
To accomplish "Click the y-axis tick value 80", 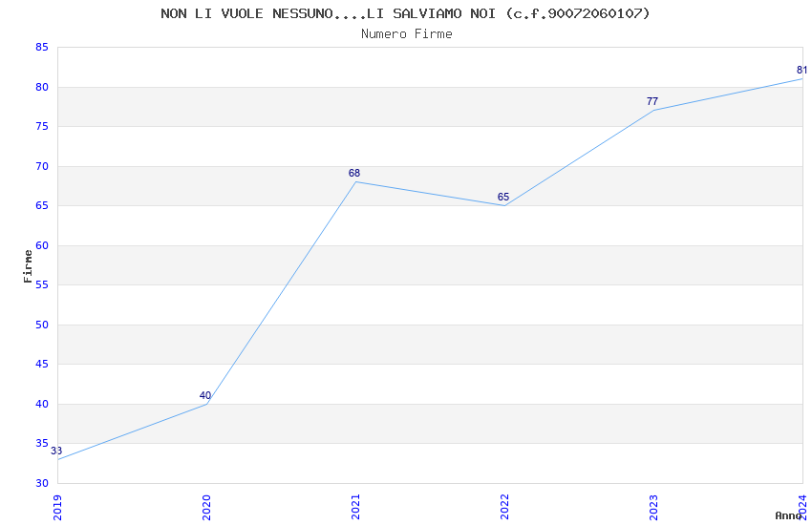I will (x=42, y=87).
